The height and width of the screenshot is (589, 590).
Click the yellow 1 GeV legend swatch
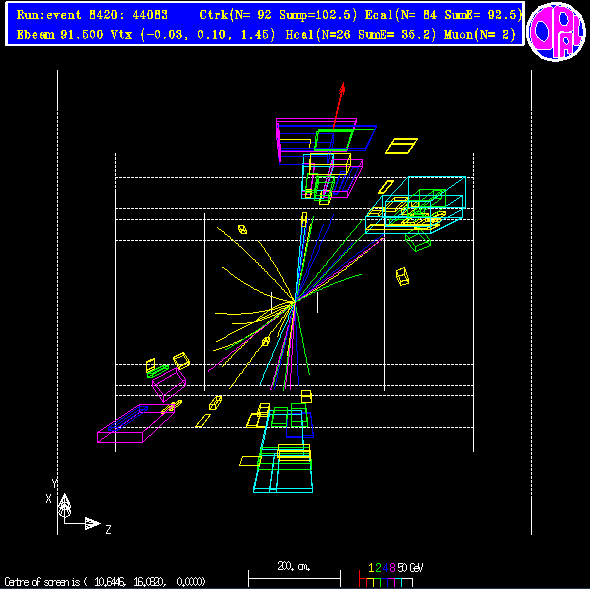[x=371, y=583]
